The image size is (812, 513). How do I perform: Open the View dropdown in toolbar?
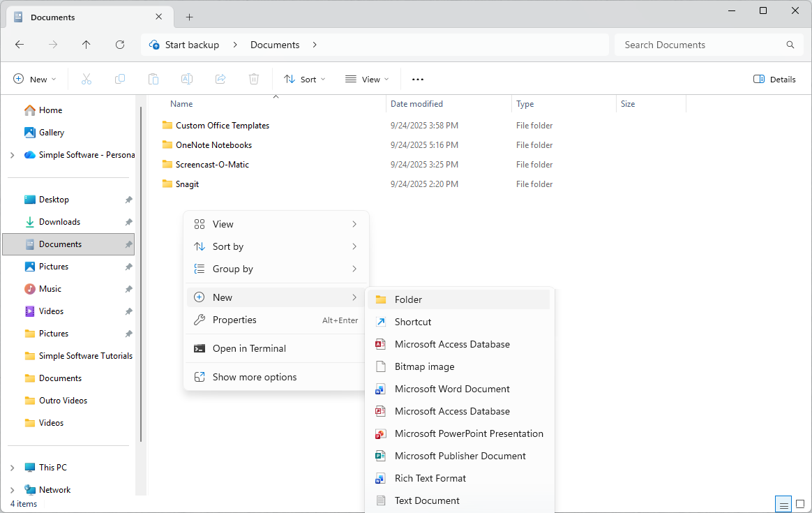367,80
